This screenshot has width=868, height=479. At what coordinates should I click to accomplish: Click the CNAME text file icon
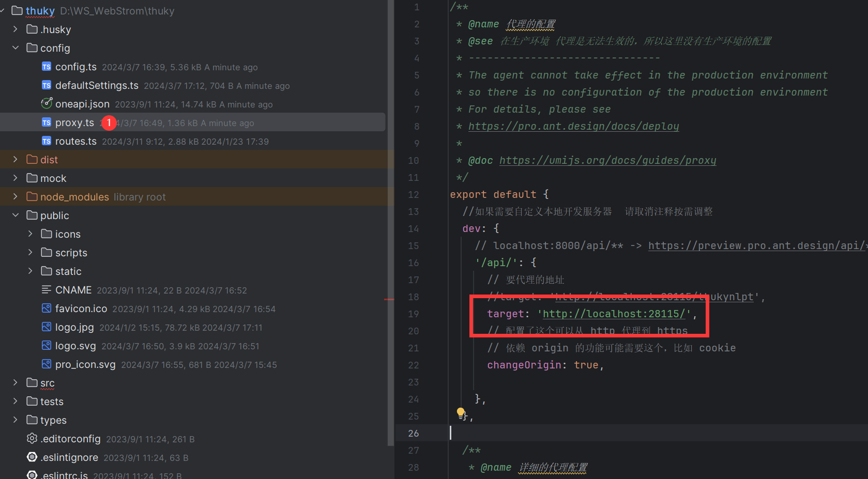point(47,290)
